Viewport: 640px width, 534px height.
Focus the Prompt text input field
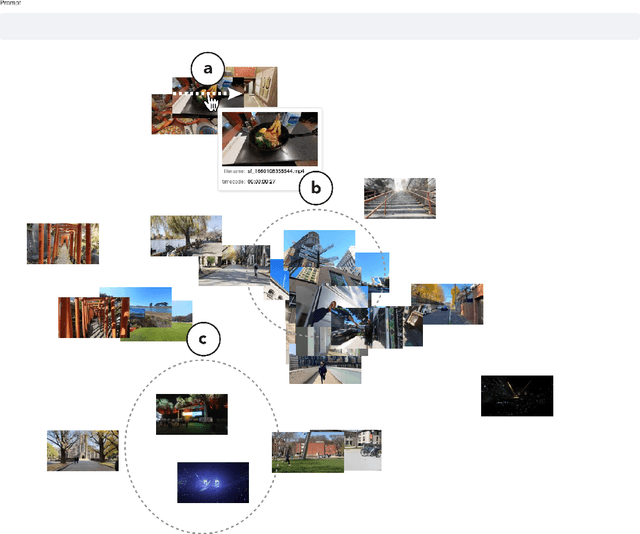click(x=320, y=27)
